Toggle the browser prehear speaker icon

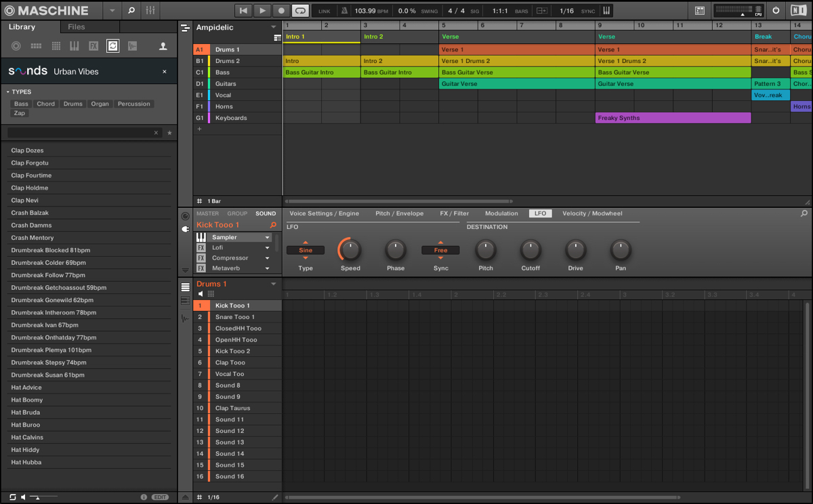(x=24, y=497)
